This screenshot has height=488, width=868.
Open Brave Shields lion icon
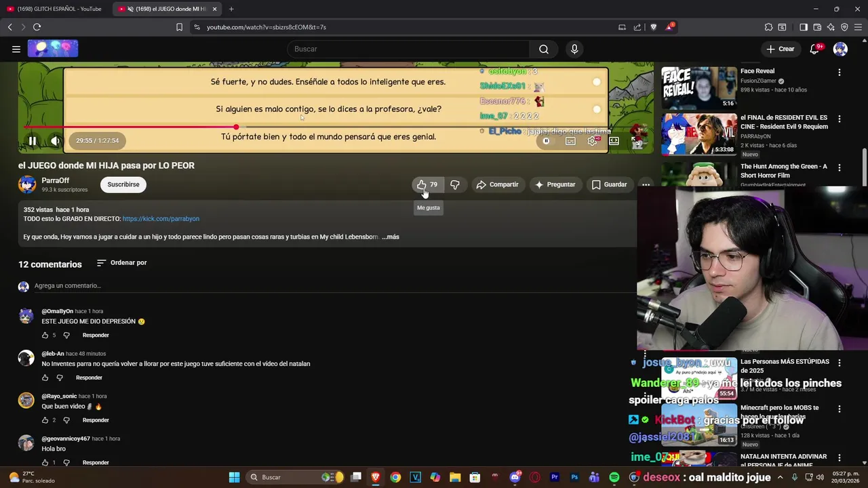[x=653, y=27]
